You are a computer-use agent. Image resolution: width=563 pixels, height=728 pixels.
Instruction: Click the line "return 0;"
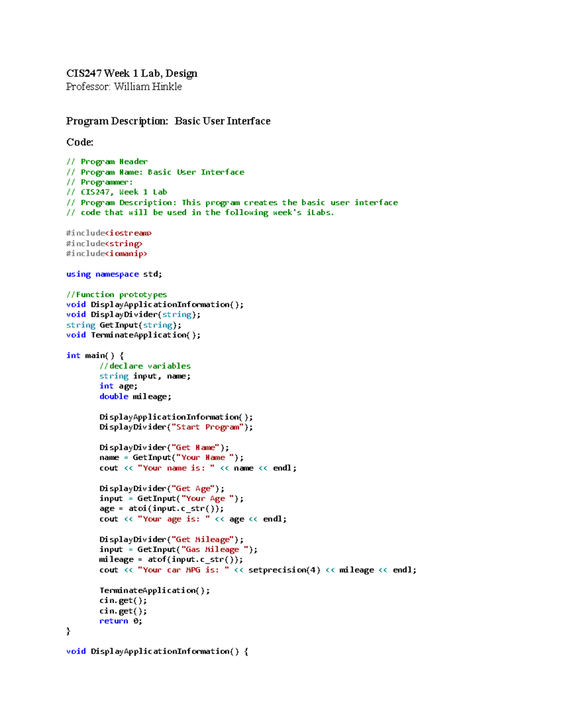[x=121, y=621]
